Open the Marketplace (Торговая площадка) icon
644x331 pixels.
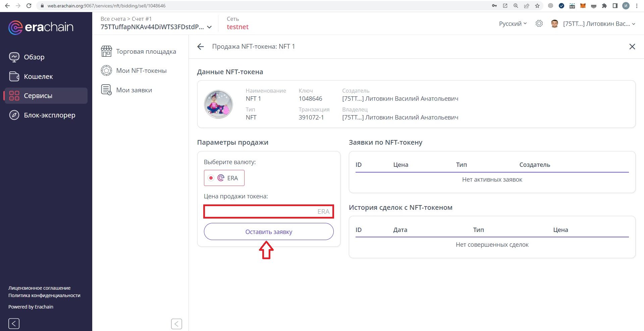point(106,51)
